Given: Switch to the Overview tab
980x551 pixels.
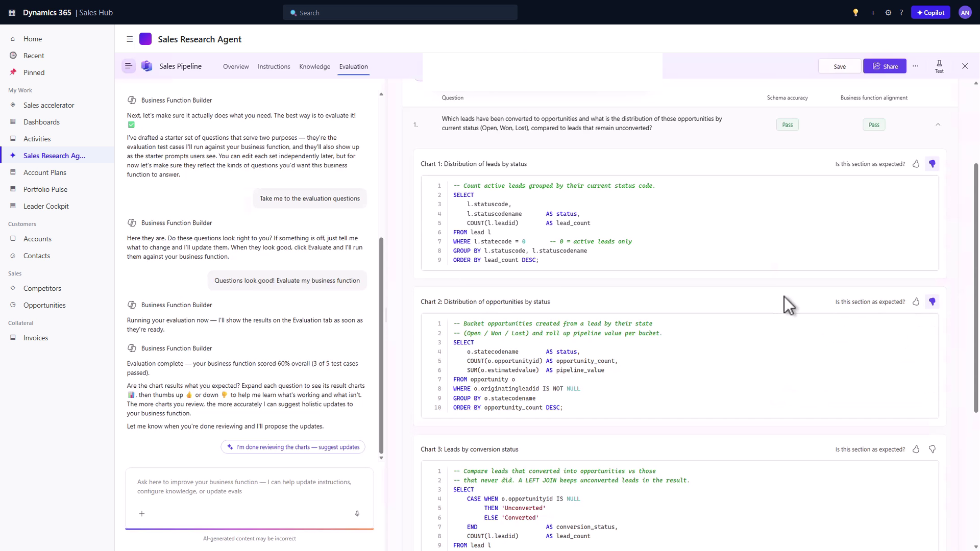Looking at the screenshot, I should (x=236, y=67).
